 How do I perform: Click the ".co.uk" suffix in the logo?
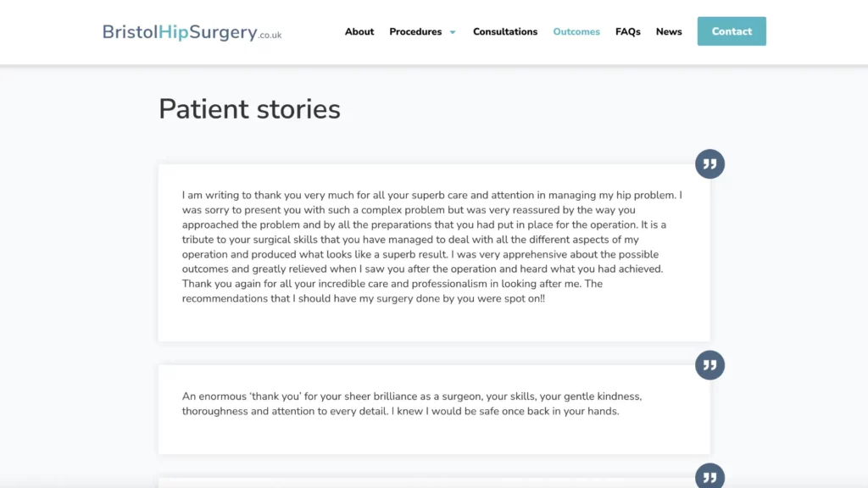click(x=270, y=36)
